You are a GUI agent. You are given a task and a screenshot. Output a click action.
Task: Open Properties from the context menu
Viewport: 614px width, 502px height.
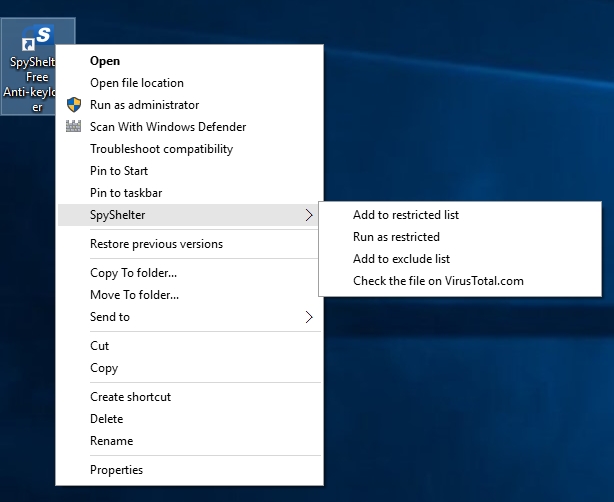[190, 469]
